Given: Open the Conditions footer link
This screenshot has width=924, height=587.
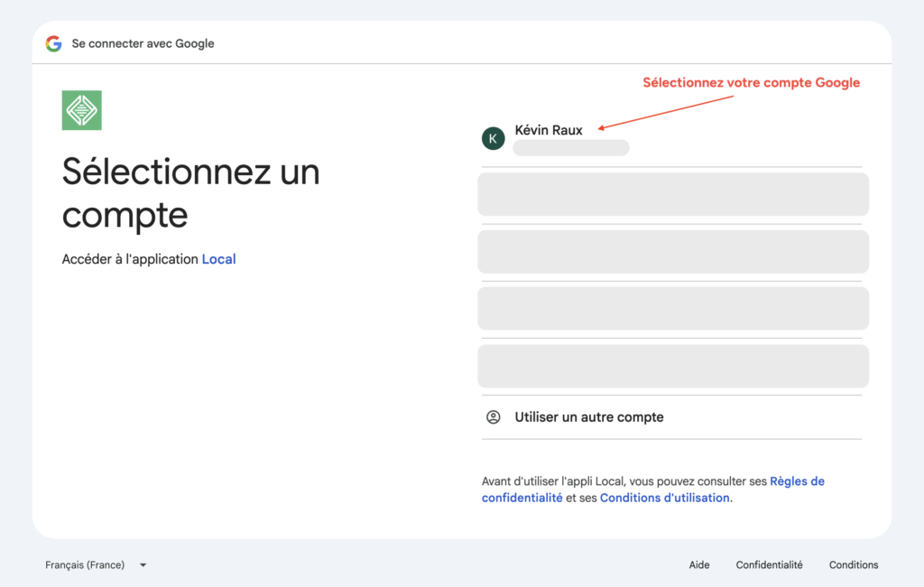Looking at the screenshot, I should coord(854,565).
